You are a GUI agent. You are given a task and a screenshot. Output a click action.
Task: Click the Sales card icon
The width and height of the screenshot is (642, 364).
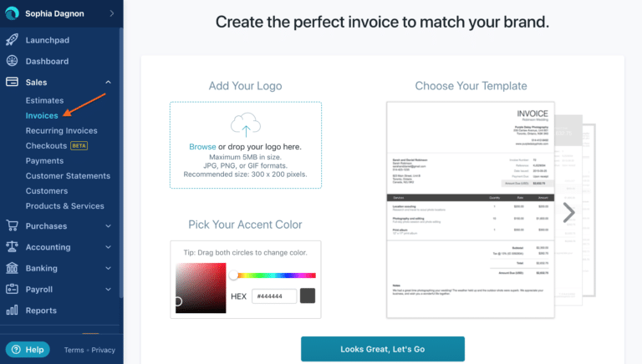tap(12, 82)
